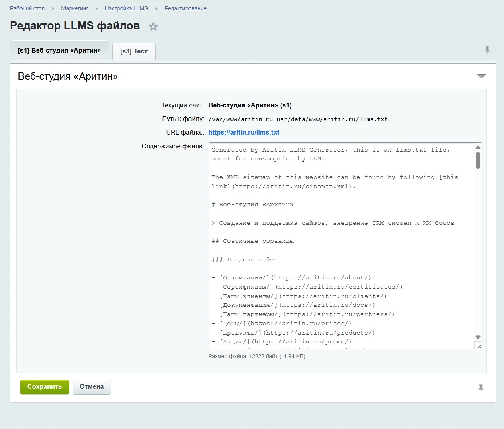Click the Редактирование breadcrumb
This screenshot has height=429, width=504.
click(185, 8)
